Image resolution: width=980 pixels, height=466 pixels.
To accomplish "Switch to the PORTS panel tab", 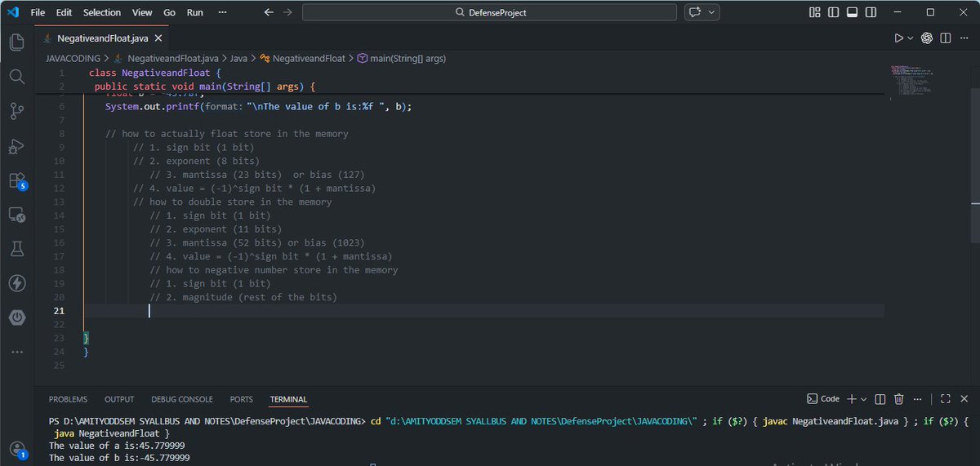I will click(242, 399).
